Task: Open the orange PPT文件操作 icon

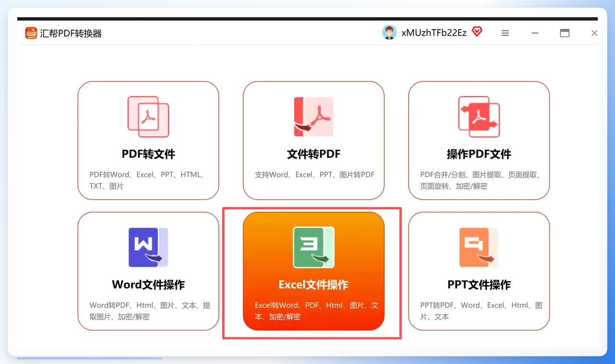Action: coord(479,247)
